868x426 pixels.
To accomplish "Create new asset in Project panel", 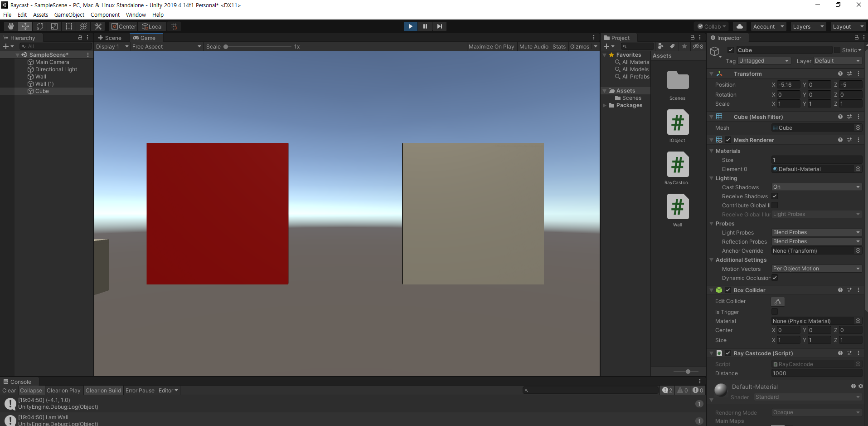I will coord(609,46).
